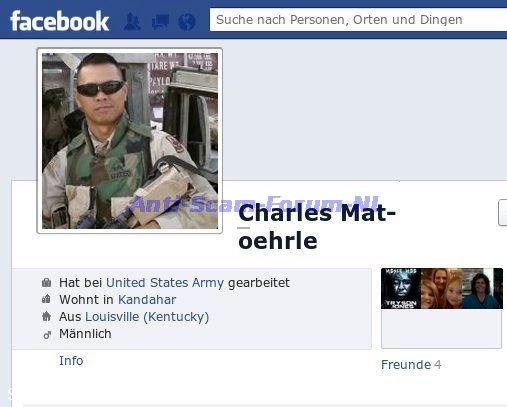
Task: Click the house hometown icon
Action: [x=47, y=316]
